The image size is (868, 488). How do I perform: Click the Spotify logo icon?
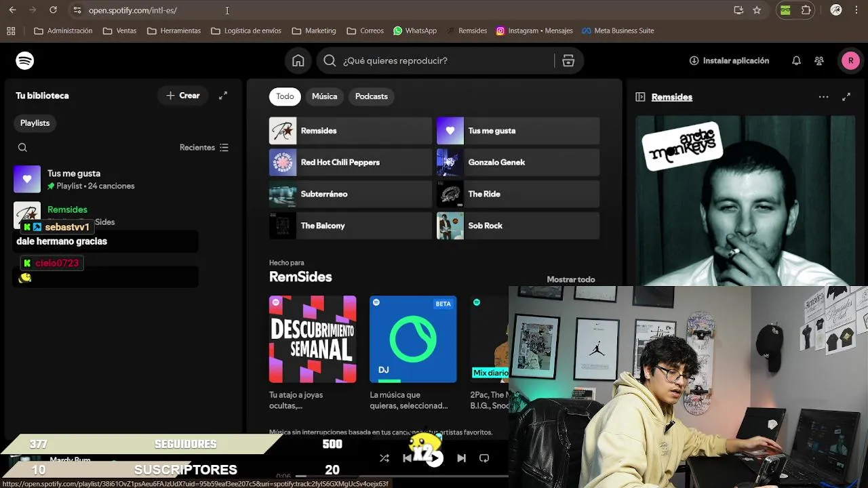25,61
